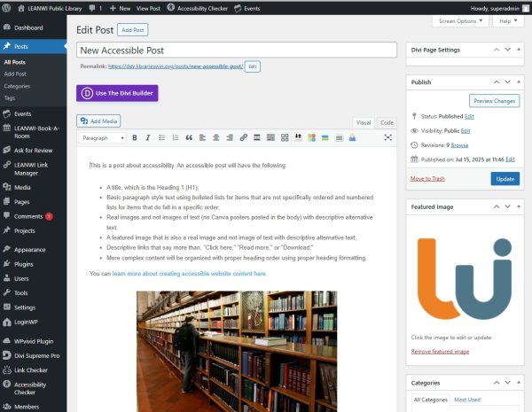The height and width of the screenshot is (412, 532).
Task: Click the post title input field
Action: 237,51
